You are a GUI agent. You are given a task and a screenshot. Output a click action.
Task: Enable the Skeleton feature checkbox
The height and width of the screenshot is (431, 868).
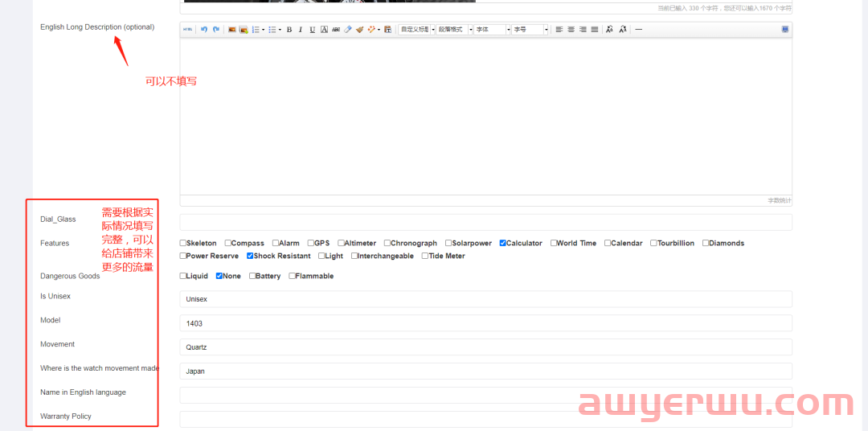[183, 243]
